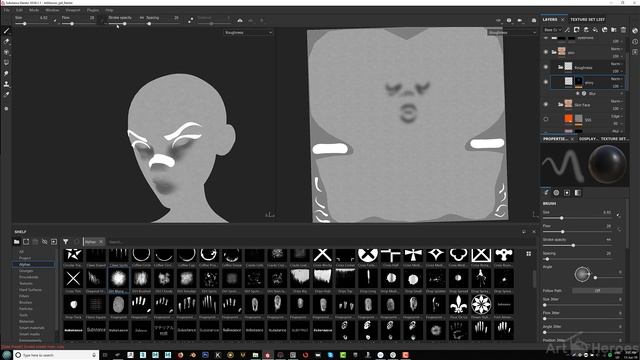Screen dimensions: 640x360
Task: Add a new folder in Layers
Action: [x=614, y=30]
